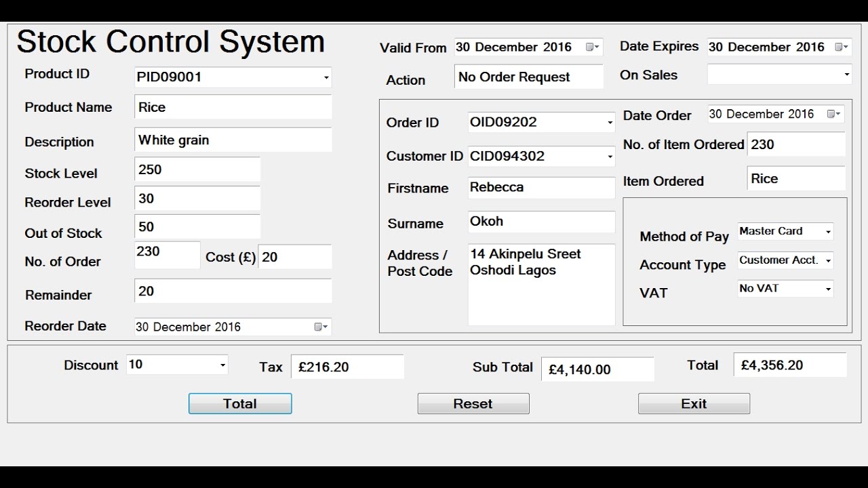
Task: Open the Date Order calendar picker icon
Action: (833, 115)
